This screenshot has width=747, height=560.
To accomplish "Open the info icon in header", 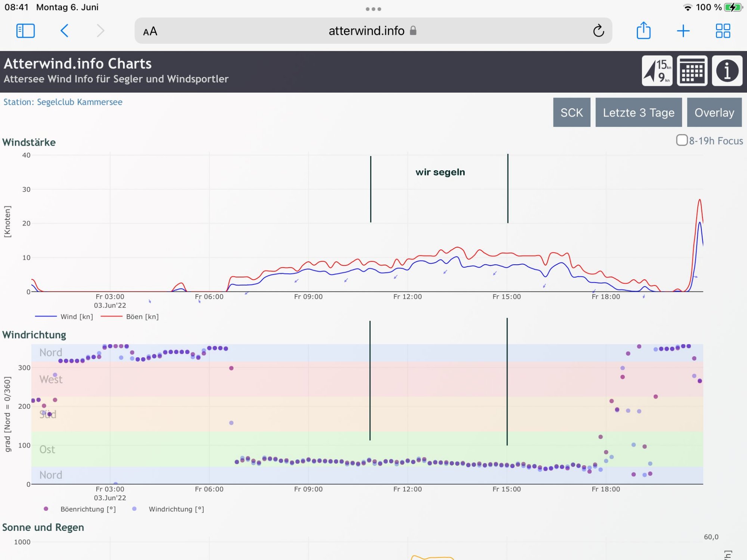I will coord(726,71).
